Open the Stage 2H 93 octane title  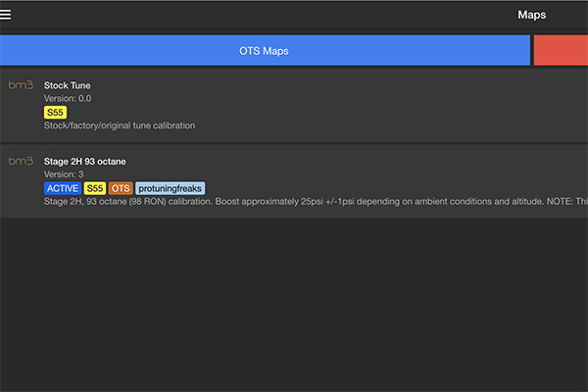click(84, 161)
